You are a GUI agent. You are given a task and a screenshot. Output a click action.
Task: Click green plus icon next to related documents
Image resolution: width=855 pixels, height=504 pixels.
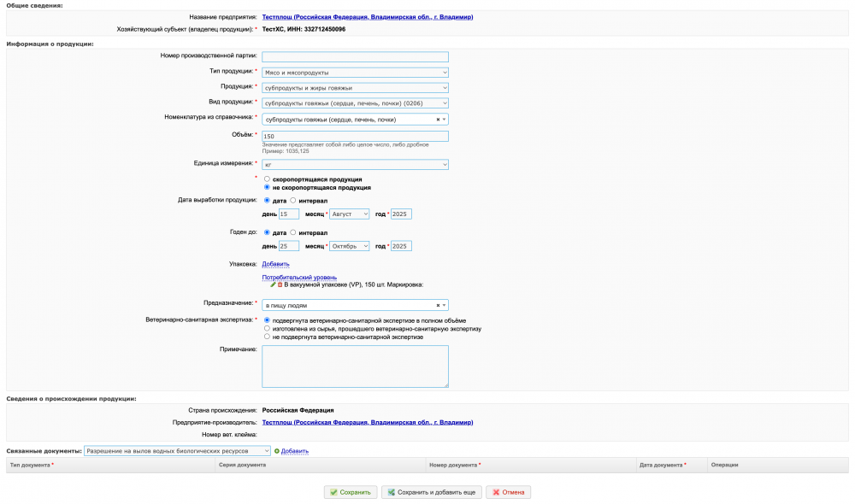click(276, 451)
